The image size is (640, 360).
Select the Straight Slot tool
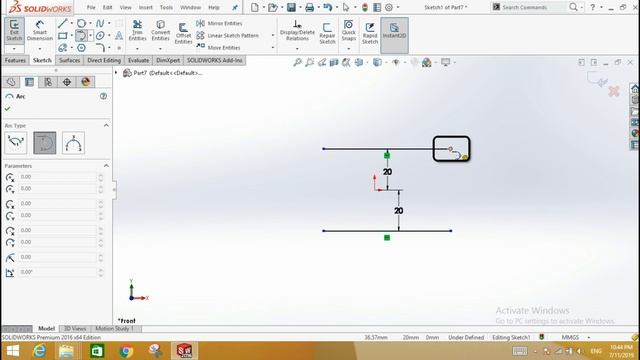[x=62, y=48]
